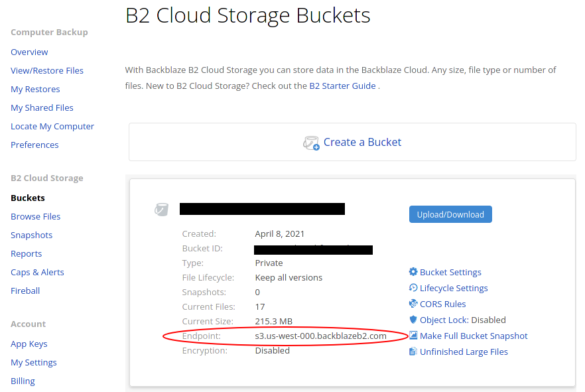
Task: Click the clock icon for Lifecycle Settings
Action: (413, 288)
